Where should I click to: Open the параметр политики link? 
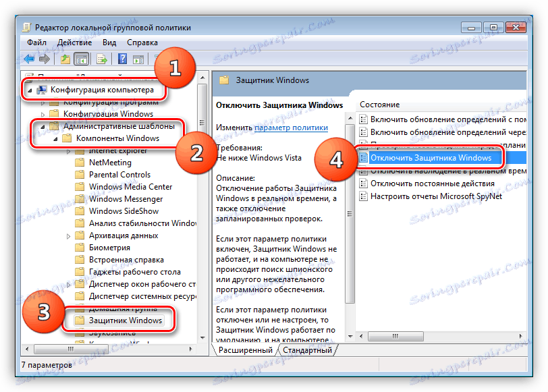coord(291,128)
